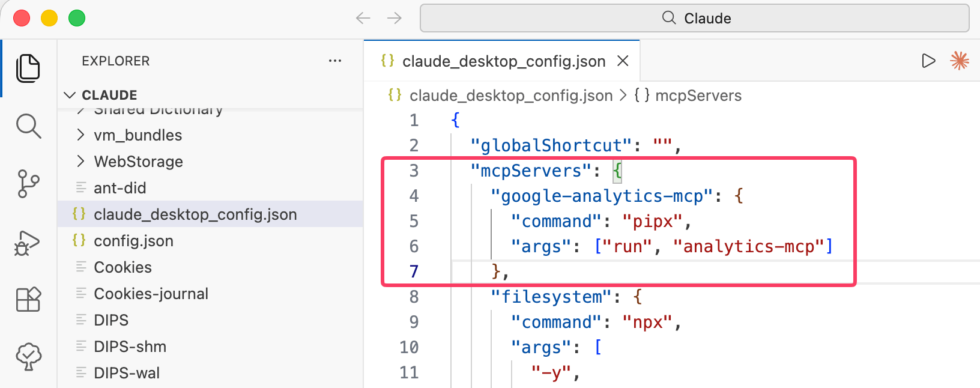The width and height of the screenshot is (980, 388).
Task: Click line number 8 in gutter
Action: [x=414, y=297]
